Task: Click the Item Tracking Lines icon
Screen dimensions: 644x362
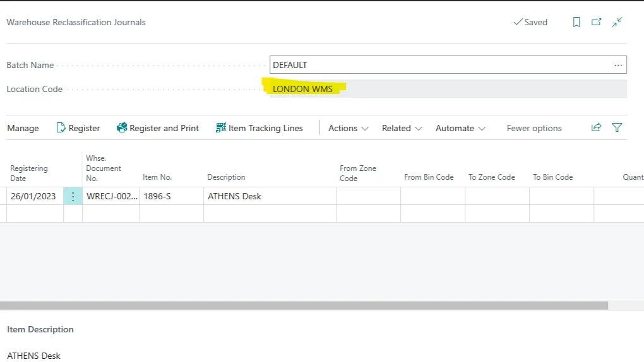Action: (x=221, y=128)
